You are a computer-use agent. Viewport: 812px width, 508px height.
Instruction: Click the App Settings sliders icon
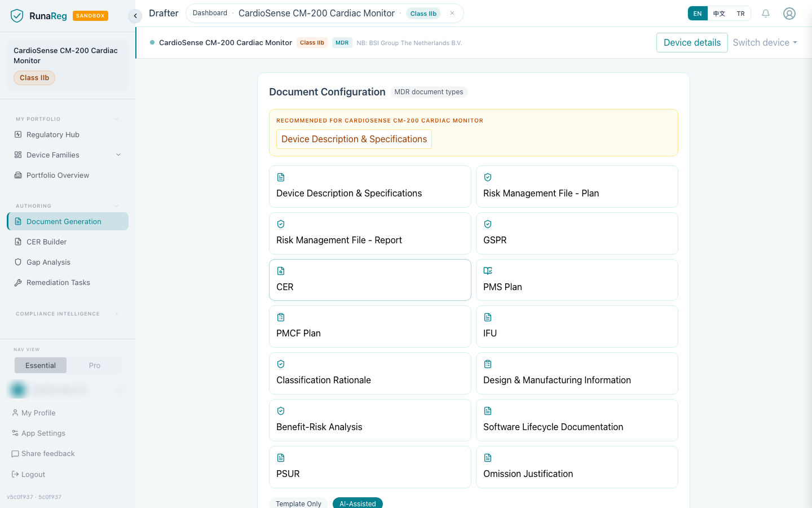(15, 433)
